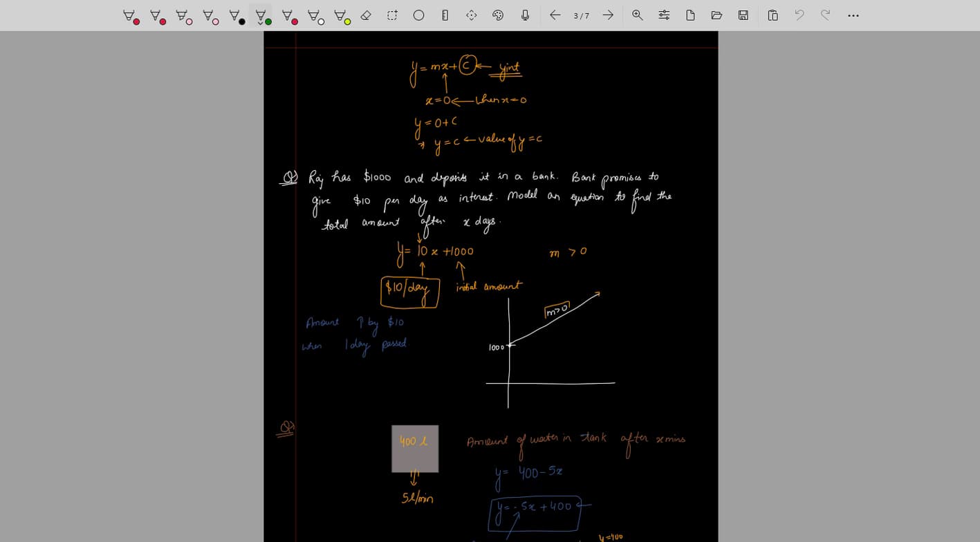Image resolution: width=980 pixels, height=542 pixels.
Task: Select the black ink pen
Action: 234,15
